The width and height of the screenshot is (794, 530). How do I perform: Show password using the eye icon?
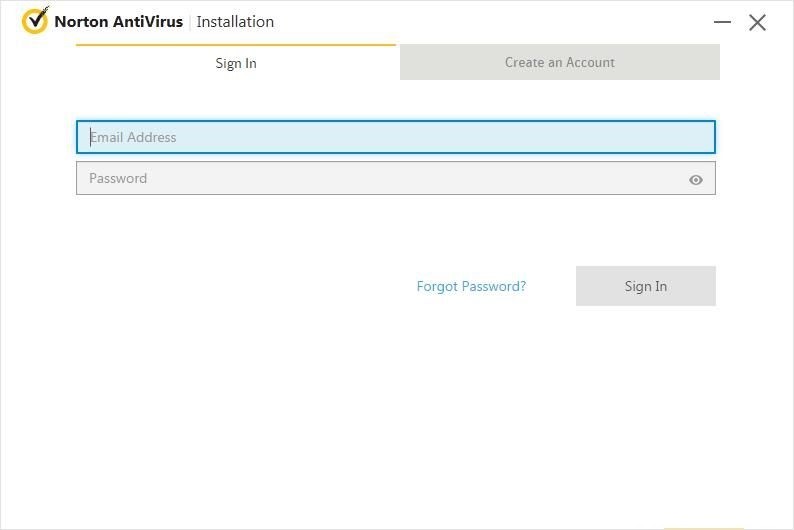tap(696, 180)
